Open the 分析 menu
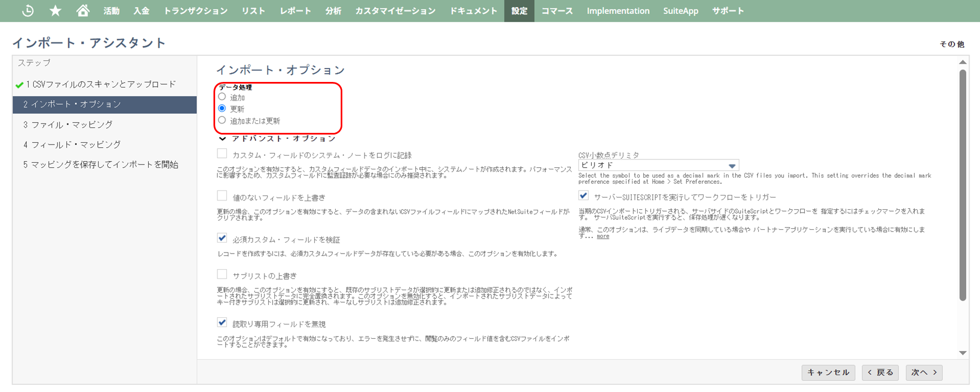Viewport: 980px width, 392px height. click(x=333, y=11)
